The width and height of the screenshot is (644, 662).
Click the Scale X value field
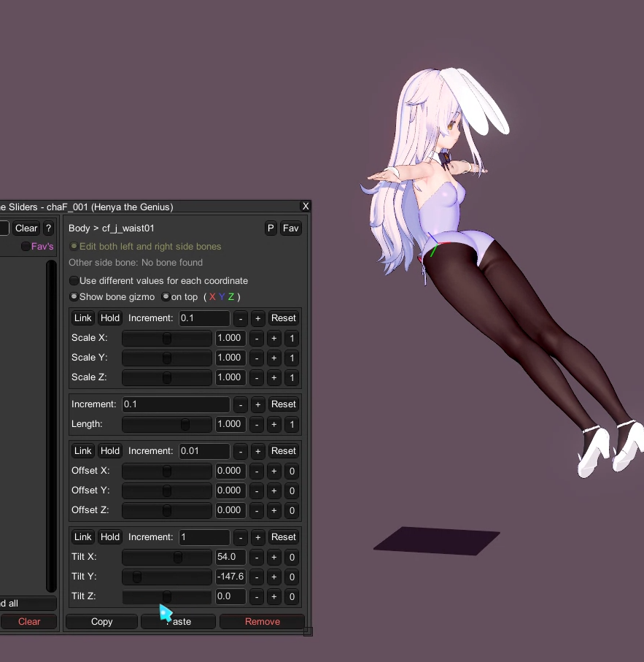(x=230, y=338)
